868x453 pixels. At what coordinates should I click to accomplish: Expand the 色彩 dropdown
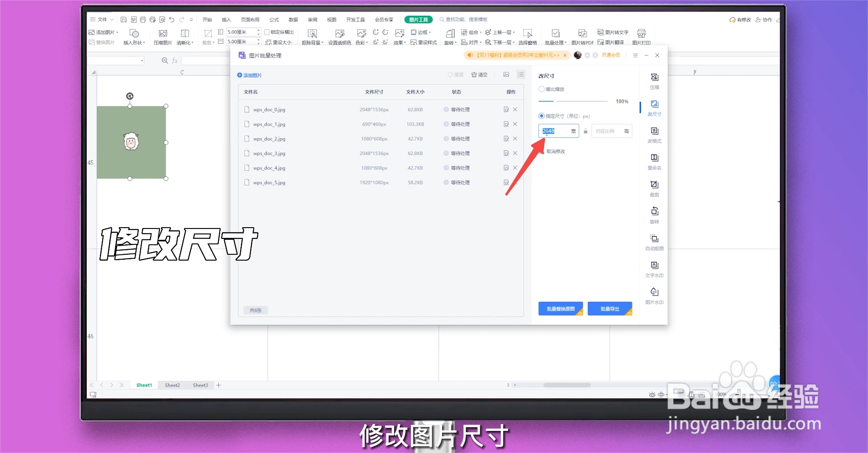pyautogui.click(x=367, y=43)
